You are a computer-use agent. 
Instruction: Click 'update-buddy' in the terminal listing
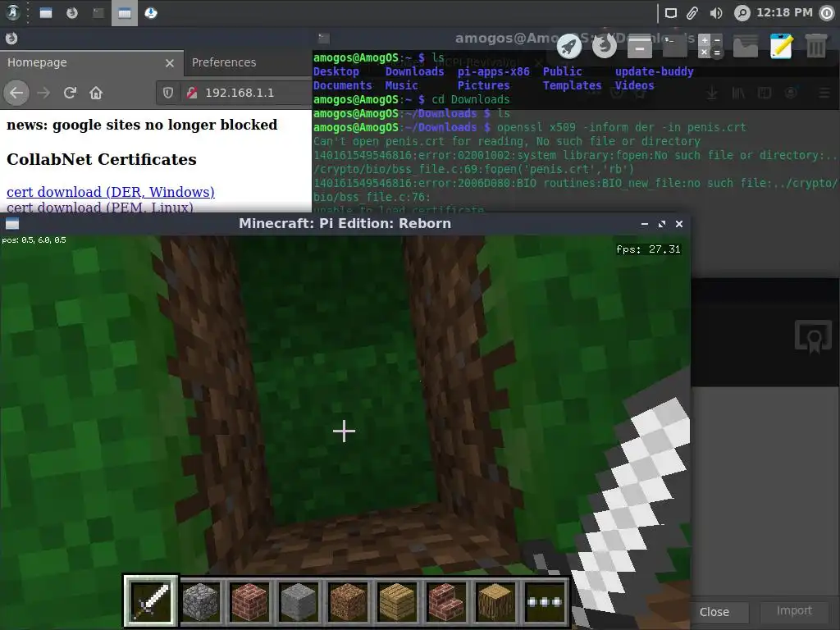tap(654, 72)
